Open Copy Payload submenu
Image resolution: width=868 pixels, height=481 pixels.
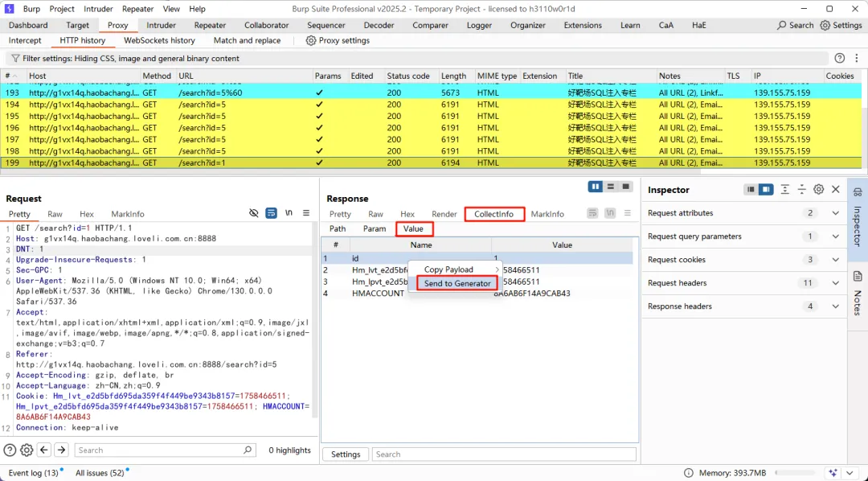455,269
